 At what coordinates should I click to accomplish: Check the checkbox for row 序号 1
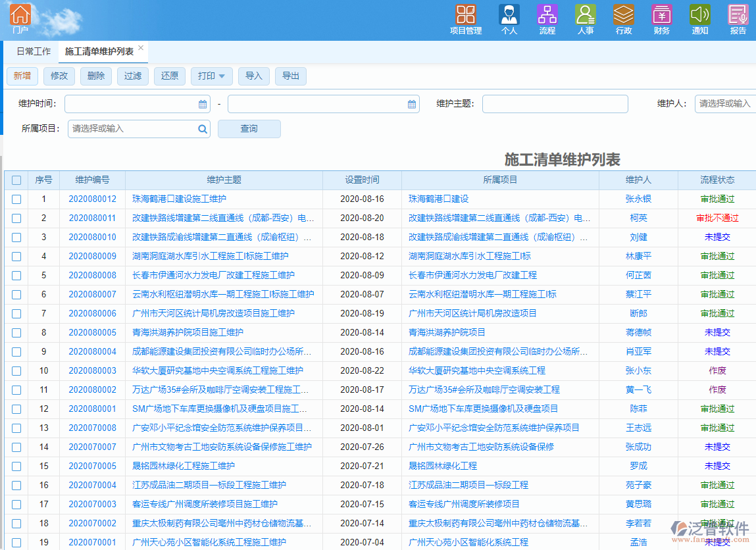pyautogui.click(x=16, y=199)
